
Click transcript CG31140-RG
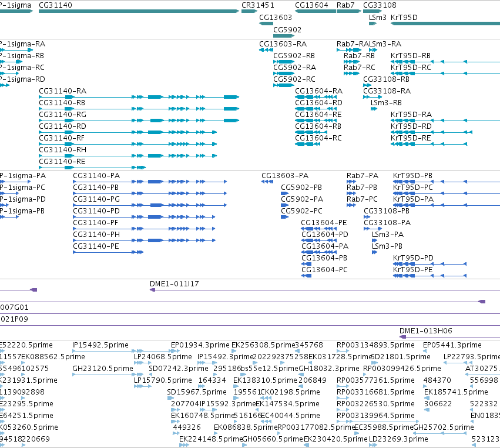(x=139, y=121)
